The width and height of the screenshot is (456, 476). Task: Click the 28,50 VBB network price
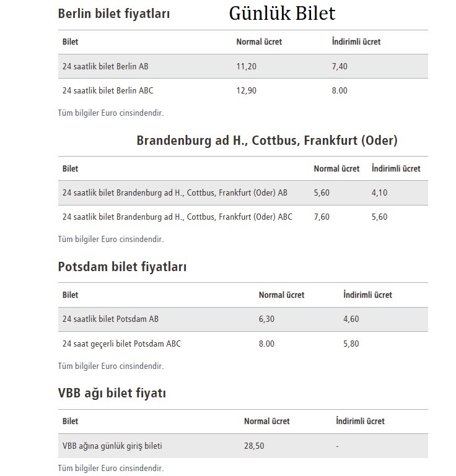254,446
